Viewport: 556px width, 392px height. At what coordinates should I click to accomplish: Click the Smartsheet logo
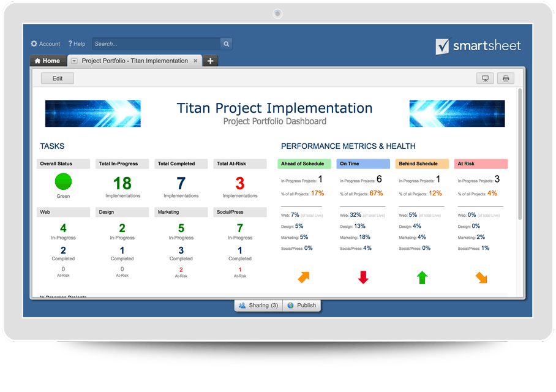(478, 46)
